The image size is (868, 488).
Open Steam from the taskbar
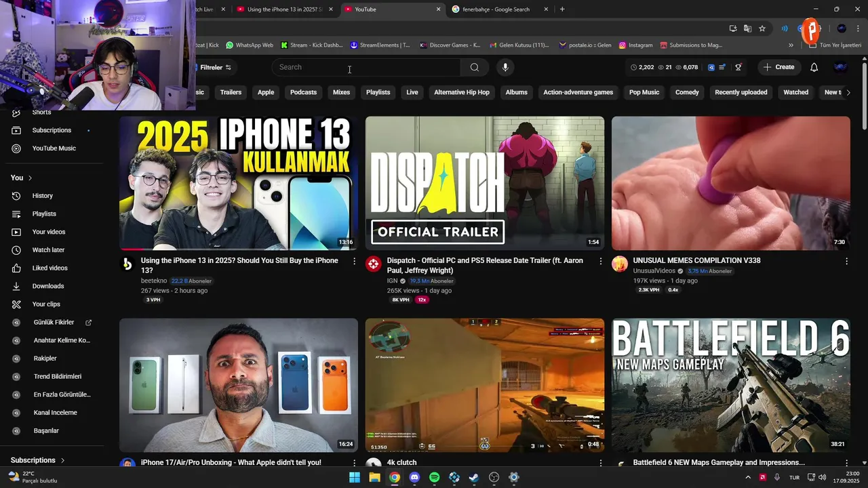pyautogui.click(x=474, y=477)
